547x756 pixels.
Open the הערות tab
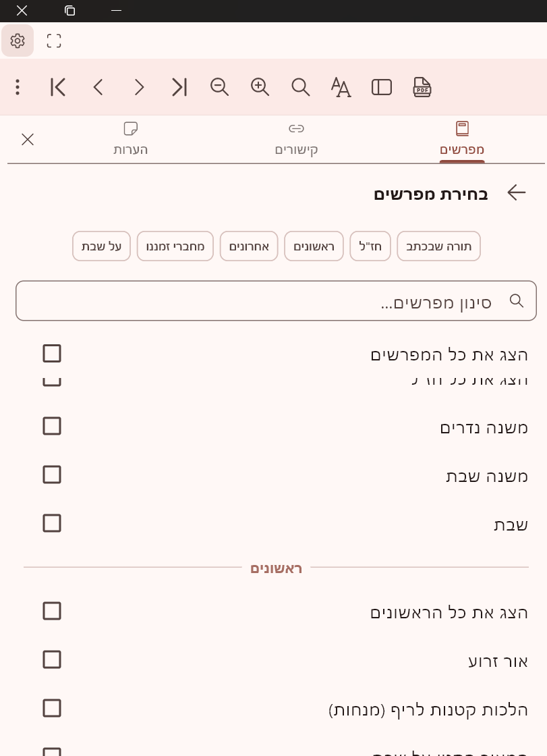[131, 138]
